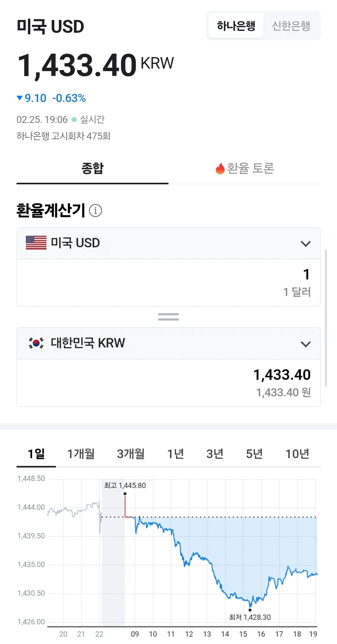Show the 10년 chart range
Image resolution: width=337 pixels, height=644 pixels.
pos(297,454)
